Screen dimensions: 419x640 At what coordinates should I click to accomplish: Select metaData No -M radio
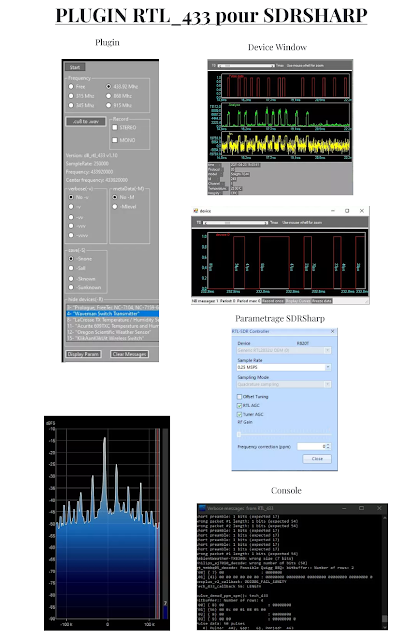pos(115,197)
